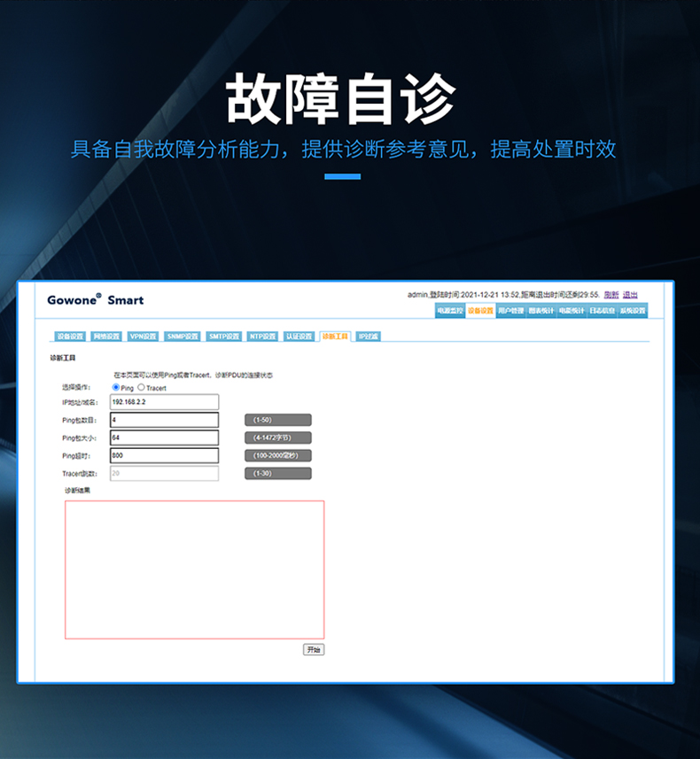
Task: Open the VPN设置 sub-tab
Action: coord(143,337)
